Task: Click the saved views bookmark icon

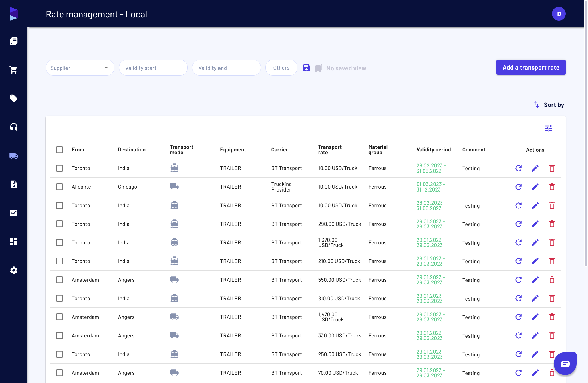Action: [x=319, y=68]
